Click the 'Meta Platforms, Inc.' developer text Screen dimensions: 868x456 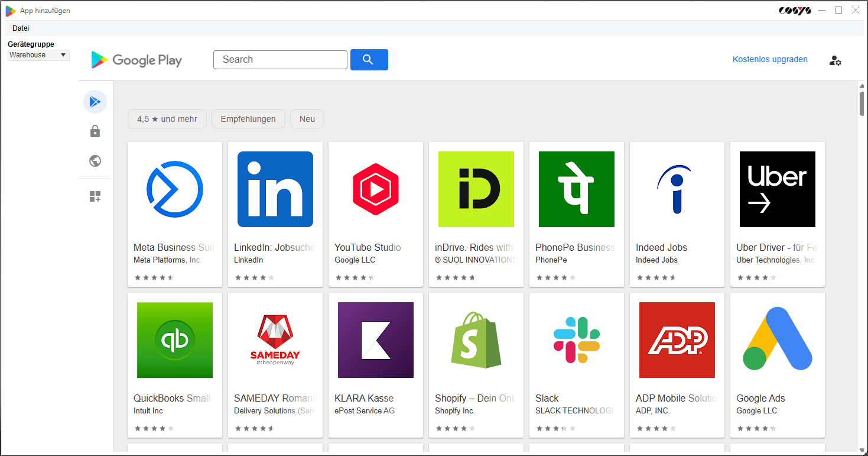pos(168,260)
